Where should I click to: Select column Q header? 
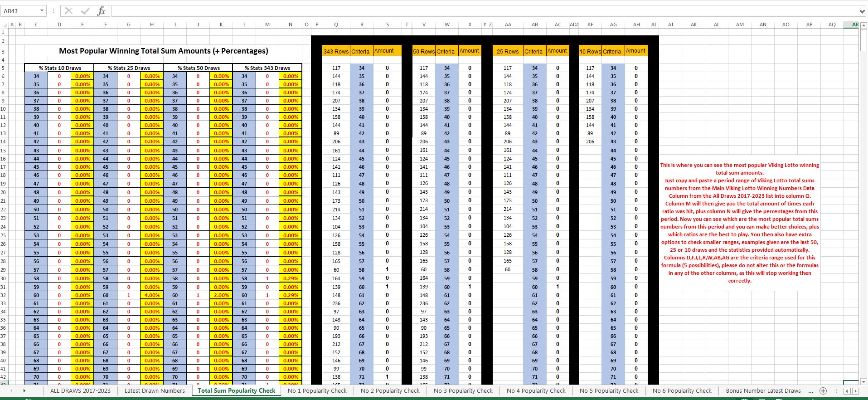point(336,24)
